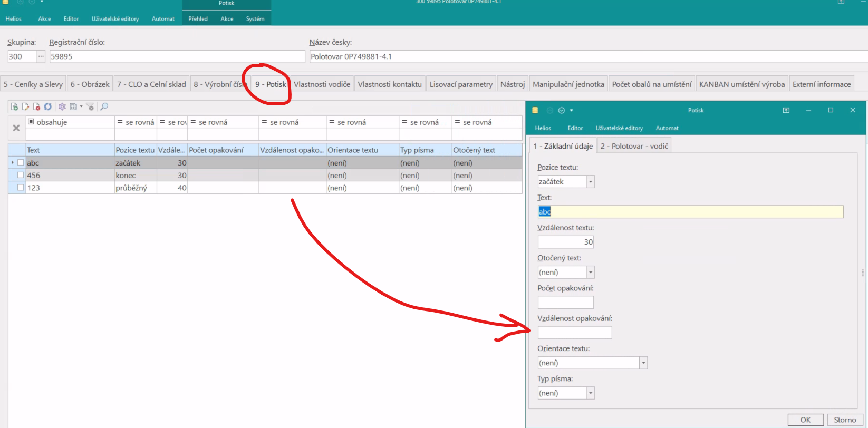868x428 pixels.
Task: Switch to the Lisovací parametry tab
Action: coord(461,84)
